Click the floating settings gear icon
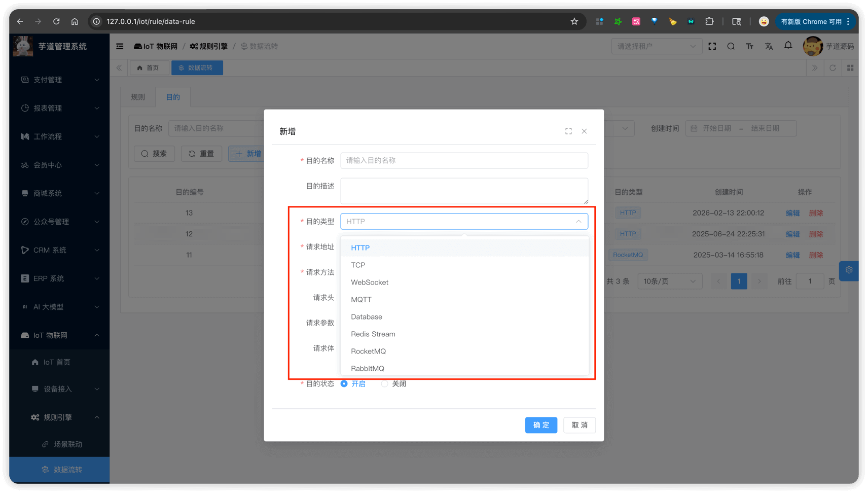 [849, 270]
